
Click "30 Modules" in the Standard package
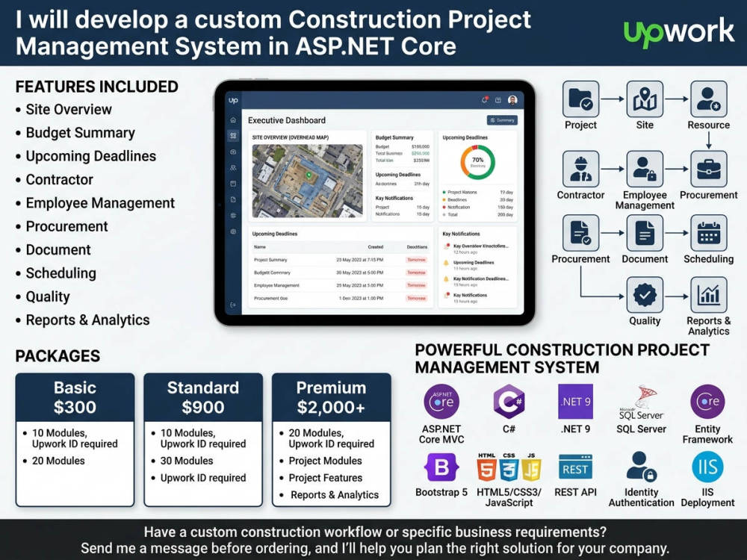[x=187, y=461]
